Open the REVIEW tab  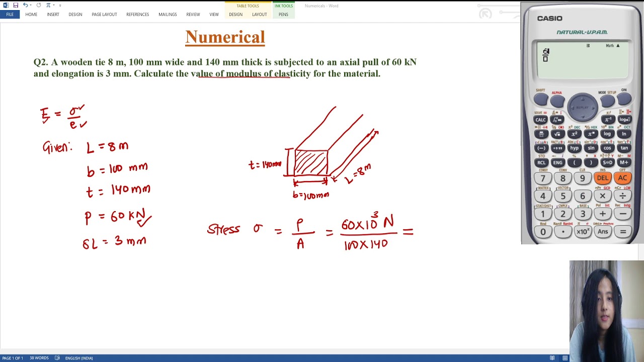tap(193, 15)
